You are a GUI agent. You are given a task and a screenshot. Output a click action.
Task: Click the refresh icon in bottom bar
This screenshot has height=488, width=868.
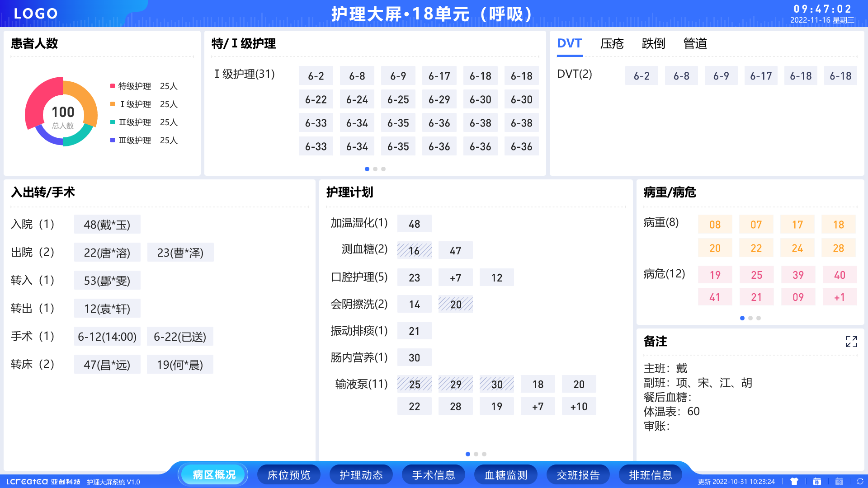pos(860,482)
